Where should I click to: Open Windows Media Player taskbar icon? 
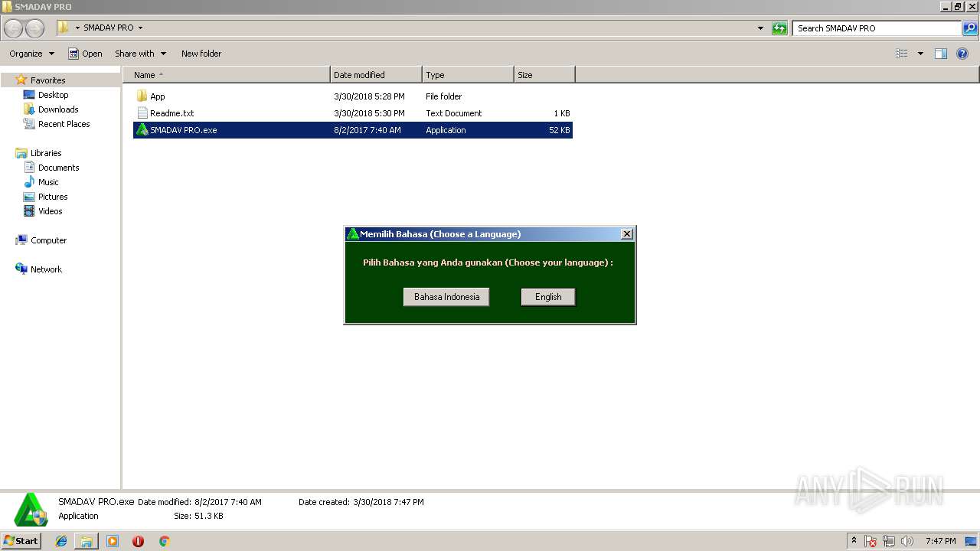(x=113, y=541)
